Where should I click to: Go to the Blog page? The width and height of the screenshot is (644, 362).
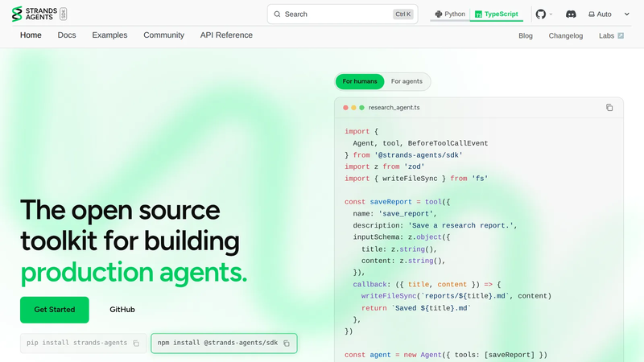click(x=526, y=35)
